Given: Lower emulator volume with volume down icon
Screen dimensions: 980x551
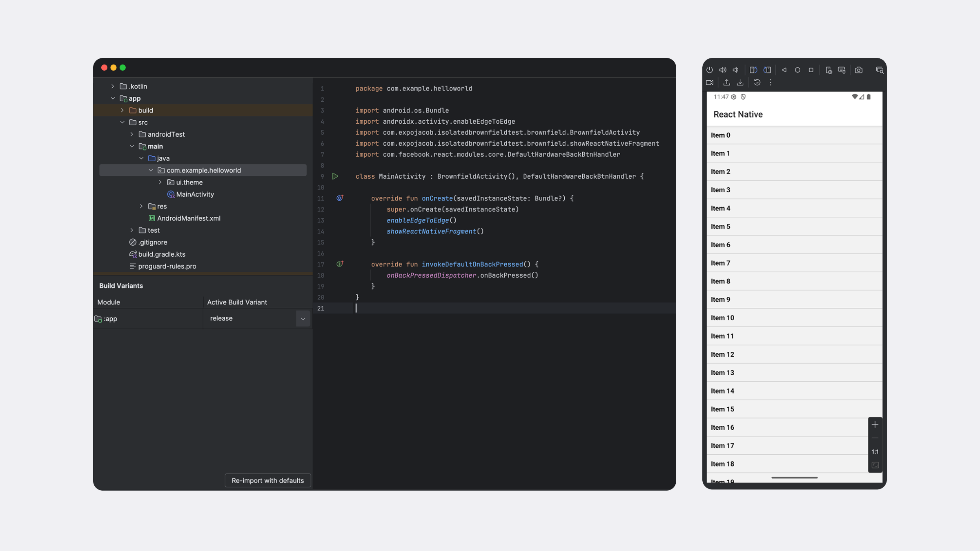Looking at the screenshot, I should point(736,70).
